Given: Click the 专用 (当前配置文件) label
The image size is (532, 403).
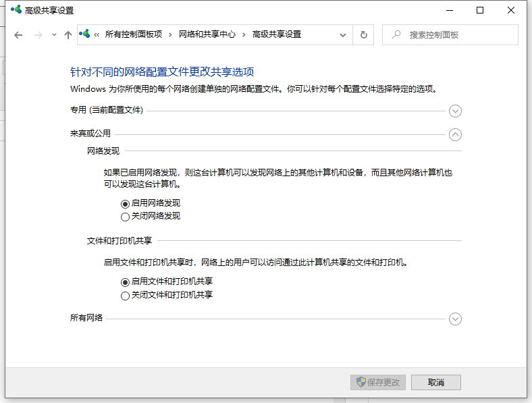Looking at the screenshot, I should click(x=107, y=110).
